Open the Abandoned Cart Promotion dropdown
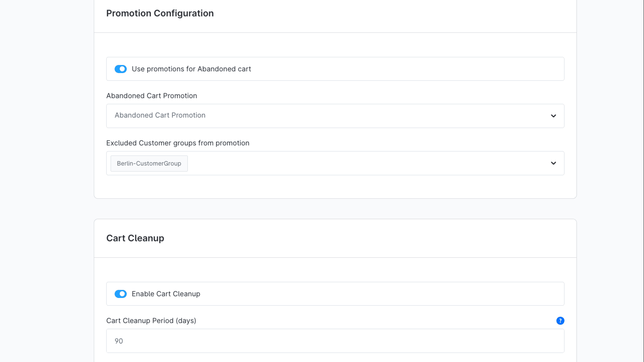Image resolution: width=644 pixels, height=362 pixels. (335, 116)
